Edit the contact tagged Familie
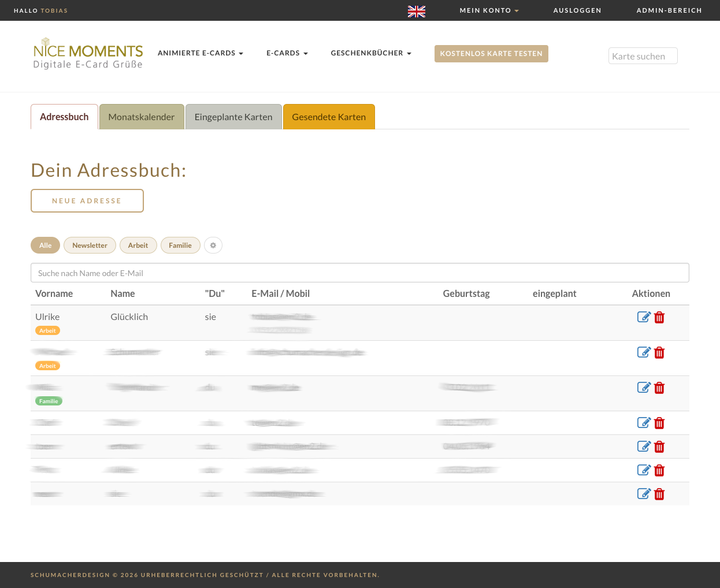The height and width of the screenshot is (588, 720). point(644,388)
